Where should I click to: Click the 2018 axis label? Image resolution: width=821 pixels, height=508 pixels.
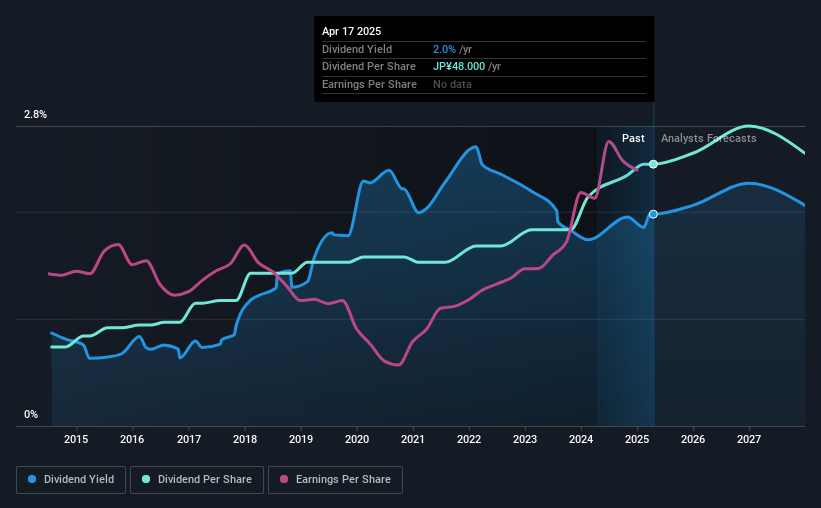(x=245, y=439)
